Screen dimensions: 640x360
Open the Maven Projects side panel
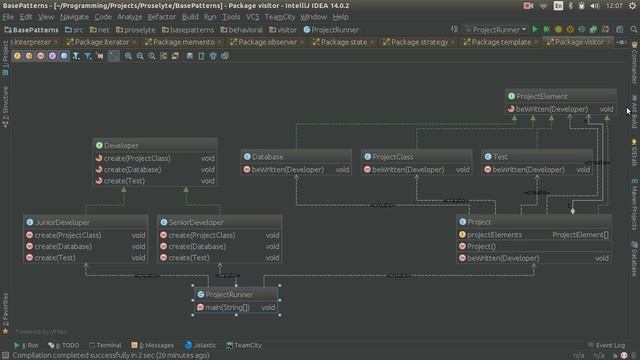634,204
